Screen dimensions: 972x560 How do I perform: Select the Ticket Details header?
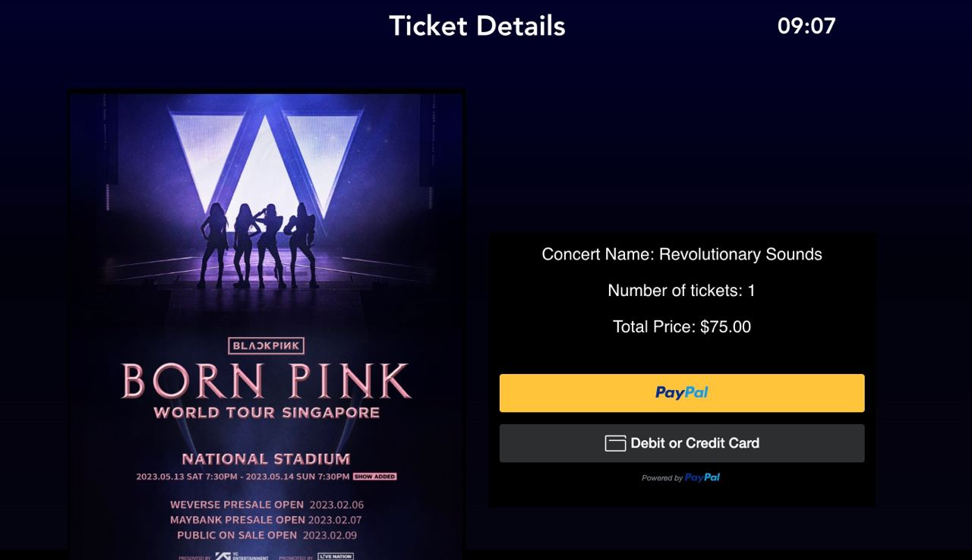pos(478,26)
